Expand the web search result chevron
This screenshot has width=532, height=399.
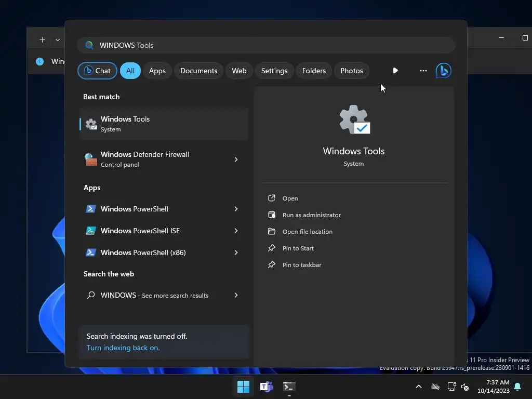click(x=236, y=295)
